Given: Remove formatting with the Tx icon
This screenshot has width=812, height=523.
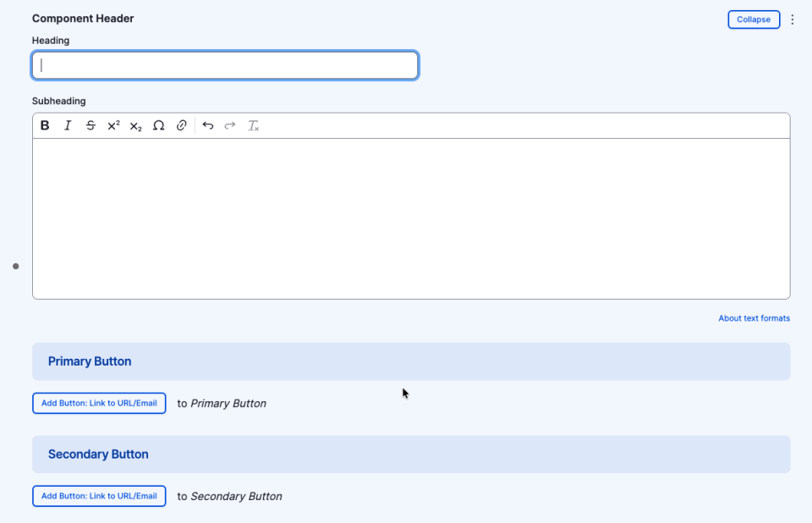Looking at the screenshot, I should point(253,125).
